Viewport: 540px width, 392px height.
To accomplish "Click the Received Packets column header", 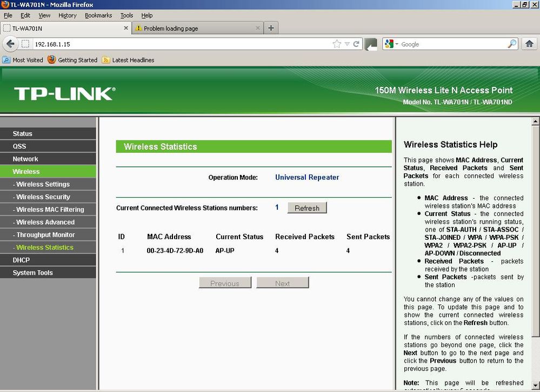I will coord(305,236).
